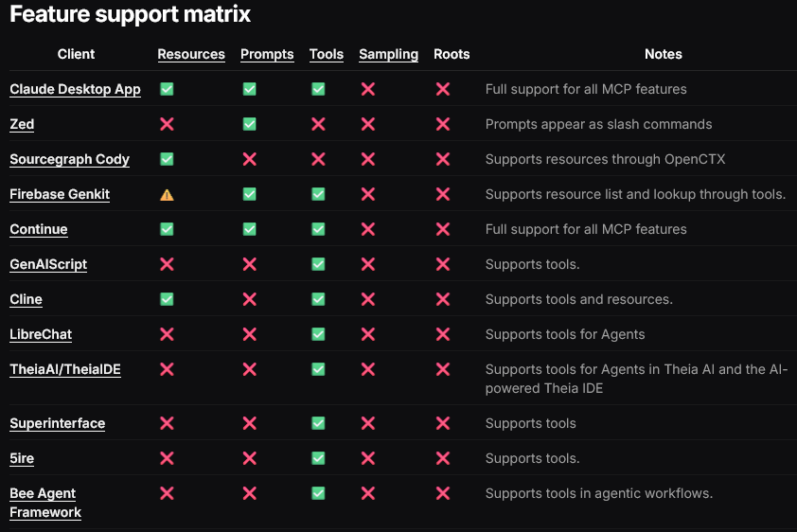
Task: Click the Tools checkmark for Bee Agent Framework
Action: pos(318,493)
